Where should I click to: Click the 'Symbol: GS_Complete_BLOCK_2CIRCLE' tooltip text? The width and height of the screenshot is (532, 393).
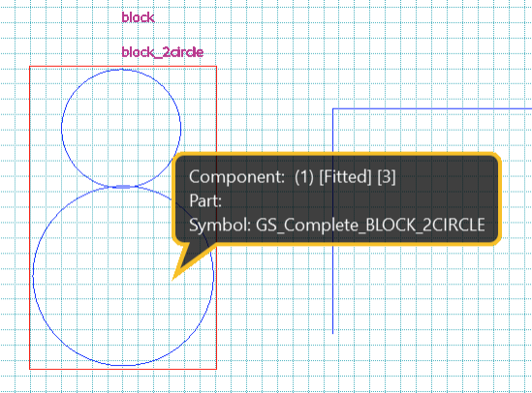coord(337,225)
